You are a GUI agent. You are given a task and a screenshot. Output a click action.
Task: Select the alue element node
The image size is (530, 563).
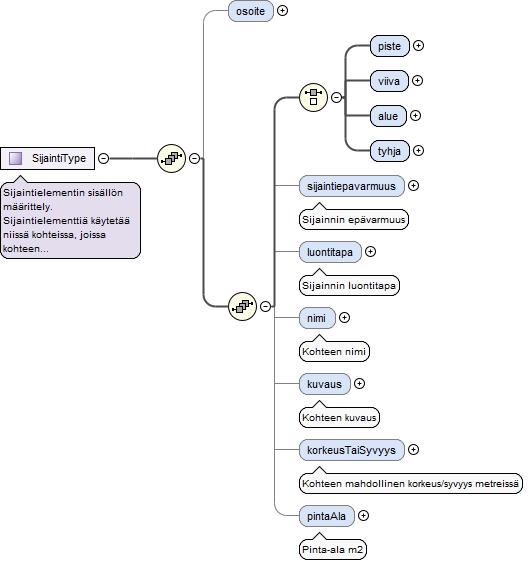tap(388, 116)
